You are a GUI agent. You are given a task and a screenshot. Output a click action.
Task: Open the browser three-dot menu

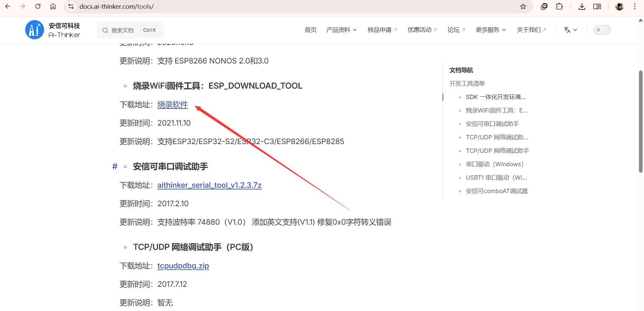coord(635,6)
